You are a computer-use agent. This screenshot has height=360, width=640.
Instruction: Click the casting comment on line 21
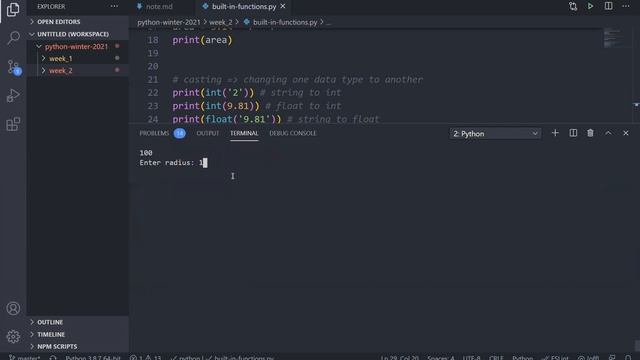[x=298, y=80]
